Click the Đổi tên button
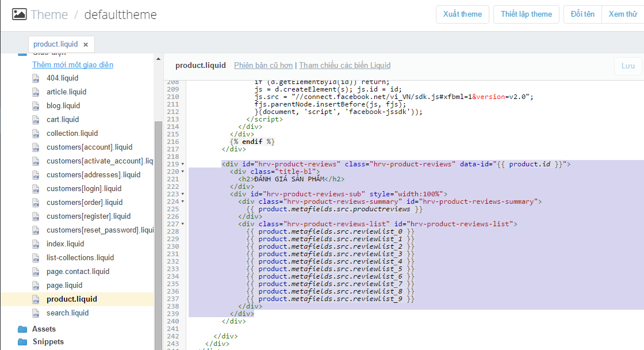The width and height of the screenshot is (644, 350). (x=583, y=14)
